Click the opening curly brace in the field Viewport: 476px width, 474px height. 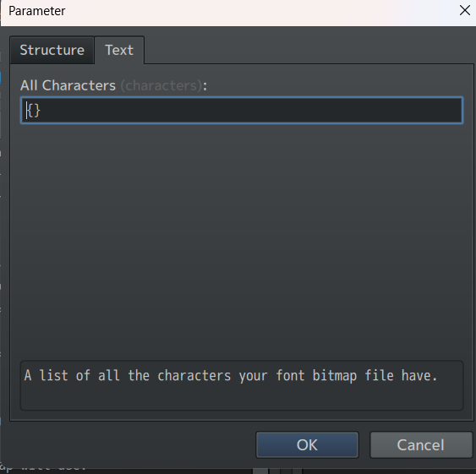pos(30,111)
